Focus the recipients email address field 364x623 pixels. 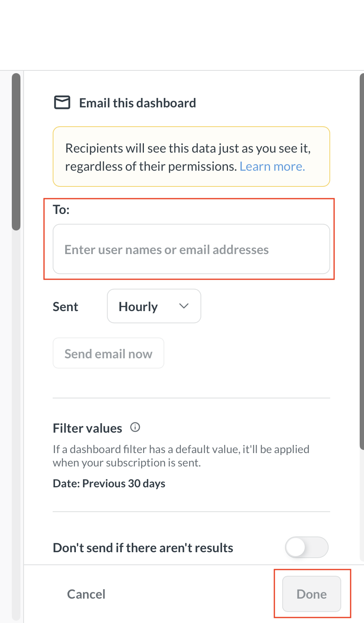click(x=191, y=249)
